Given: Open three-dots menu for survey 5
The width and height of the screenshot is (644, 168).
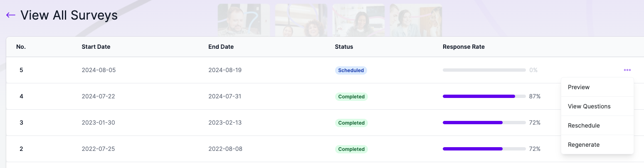Looking at the screenshot, I should click(x=627, y=70).
